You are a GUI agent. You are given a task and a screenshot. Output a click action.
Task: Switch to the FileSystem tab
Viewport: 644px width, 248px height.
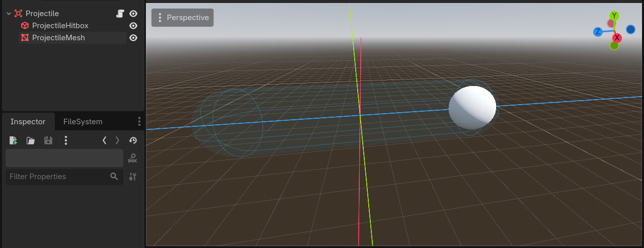(x=83, y=122)
